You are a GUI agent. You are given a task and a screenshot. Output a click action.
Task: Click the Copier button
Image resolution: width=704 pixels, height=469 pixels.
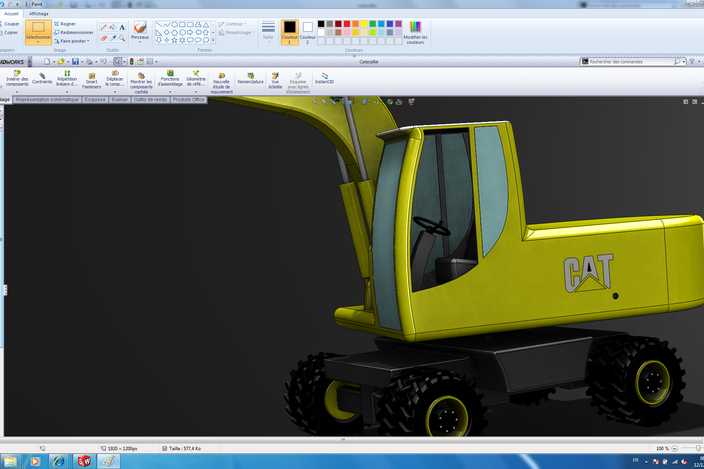pos(9,32)
